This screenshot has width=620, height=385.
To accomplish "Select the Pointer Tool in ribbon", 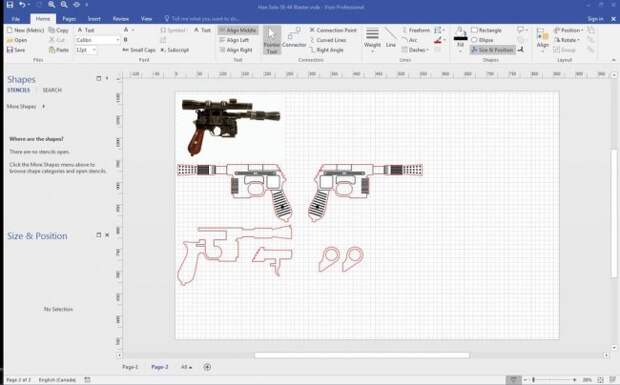I will 272,40.
